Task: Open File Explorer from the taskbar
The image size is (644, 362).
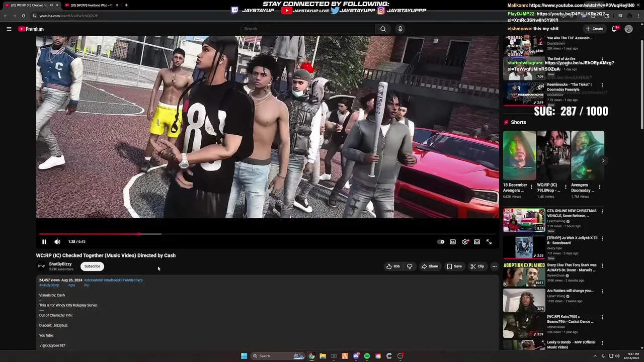Action: [323, 356]
